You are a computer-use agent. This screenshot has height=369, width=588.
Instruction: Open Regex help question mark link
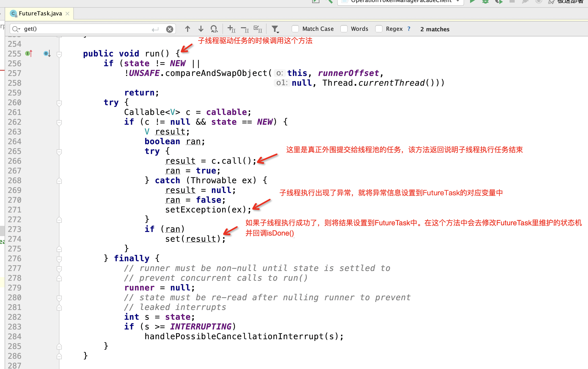pyautogui.click(x=409, y=29)
